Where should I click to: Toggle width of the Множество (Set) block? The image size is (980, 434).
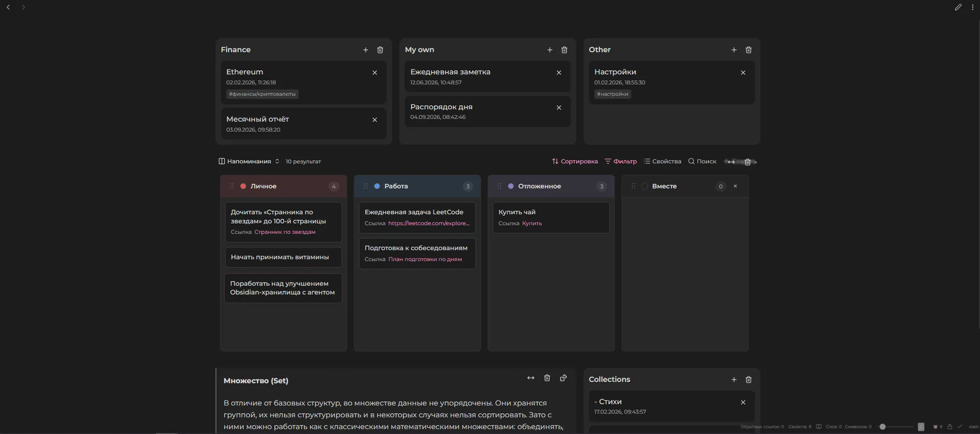point(531,378)
